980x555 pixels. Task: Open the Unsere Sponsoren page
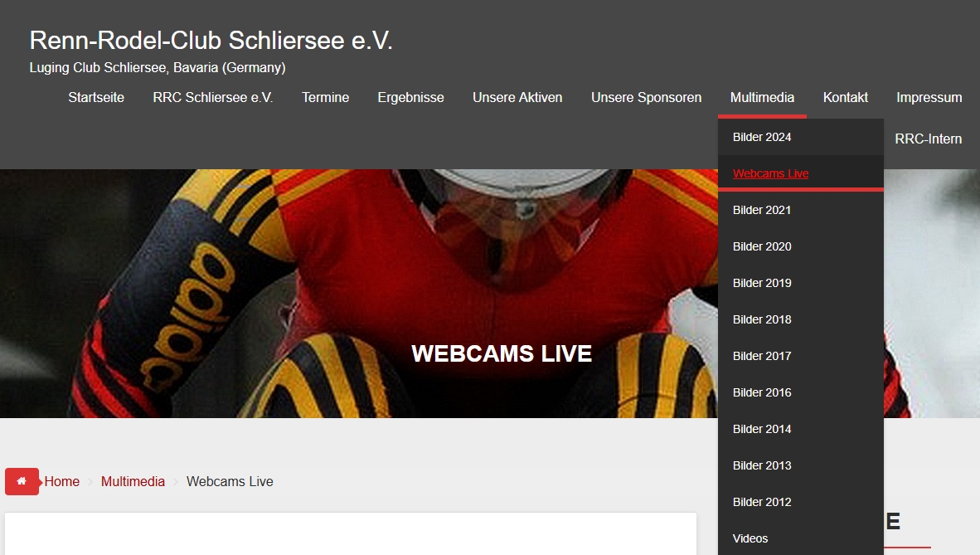pyautogui.click(x=646, y=98)
